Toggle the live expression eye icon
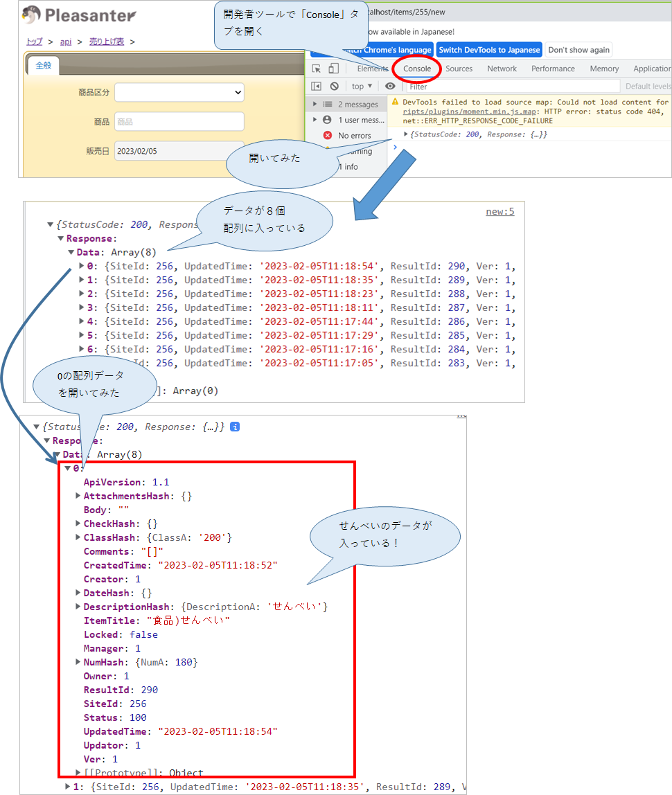Image resolution: width=672 pixels, height=795 pixels. click(389, 87)
